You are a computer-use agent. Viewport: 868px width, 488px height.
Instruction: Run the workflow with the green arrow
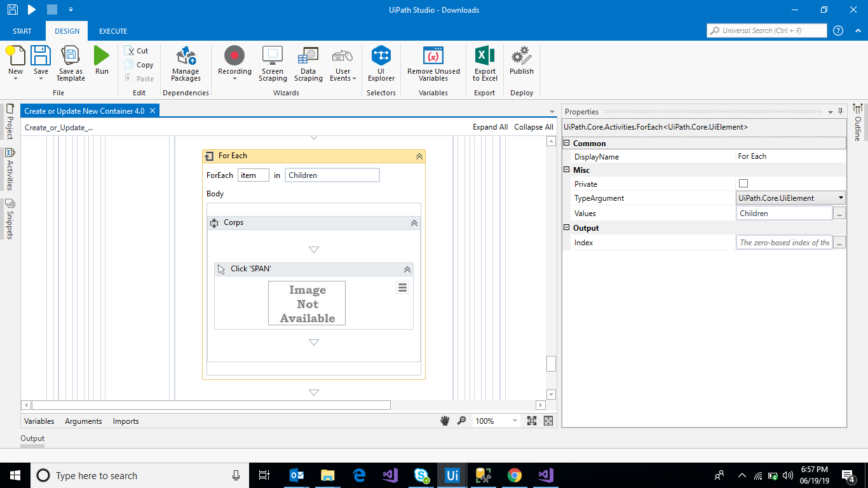[102, 61]
